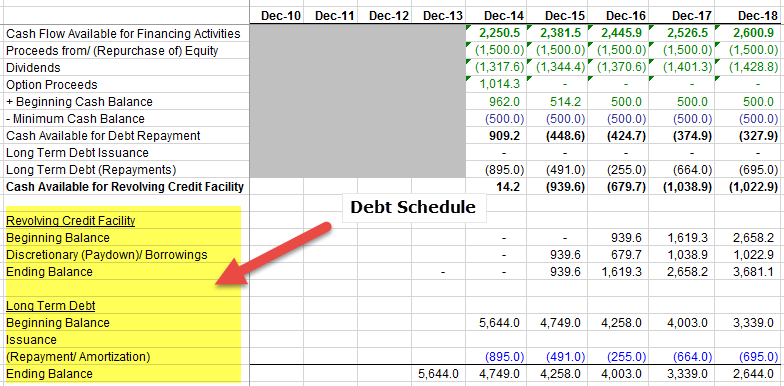This screenshot has height=386, width=784.
Task: Select the 5,644.0 ending balance in Dec-13
Action: pyautogui.click(x=438, y=374)
